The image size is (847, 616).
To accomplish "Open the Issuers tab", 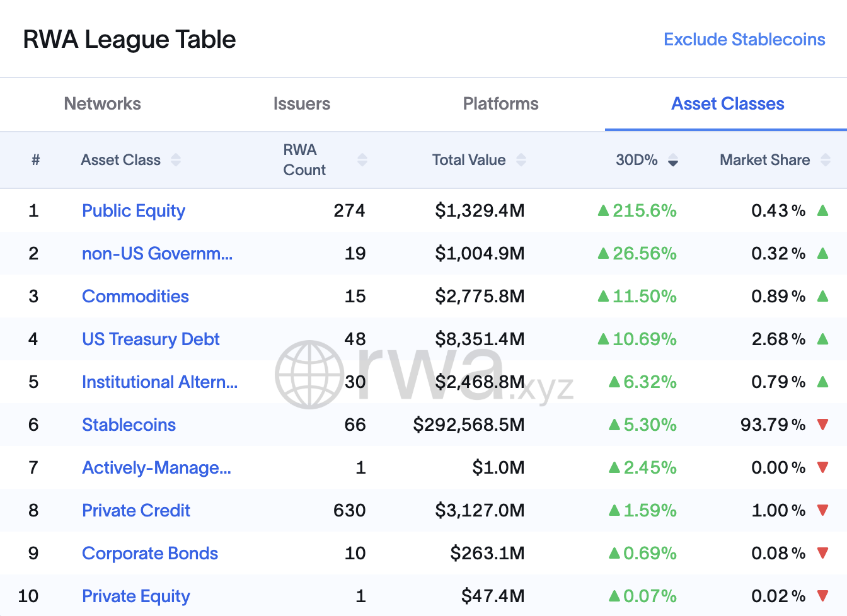I will 301,104.
